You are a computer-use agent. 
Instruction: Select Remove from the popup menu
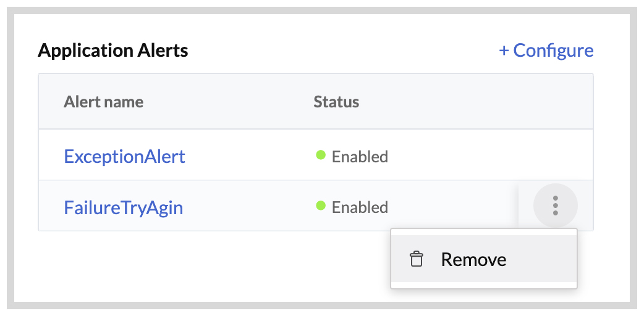click(473, 259)
